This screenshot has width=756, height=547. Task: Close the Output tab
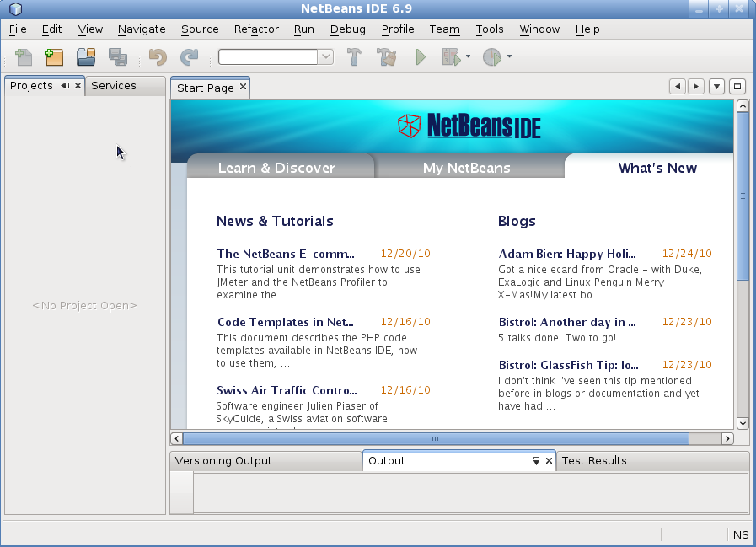[x=549, y=461]
